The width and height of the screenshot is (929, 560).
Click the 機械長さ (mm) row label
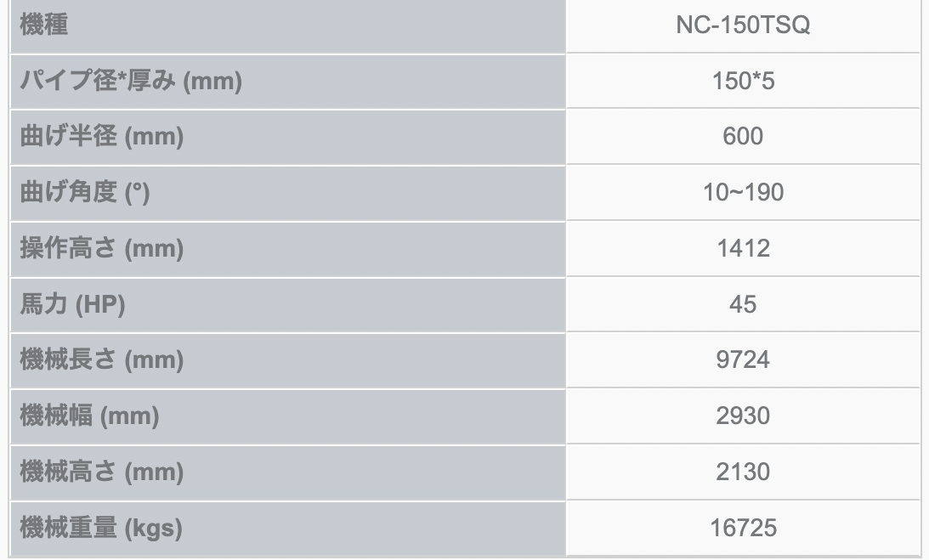click(102, 360)
